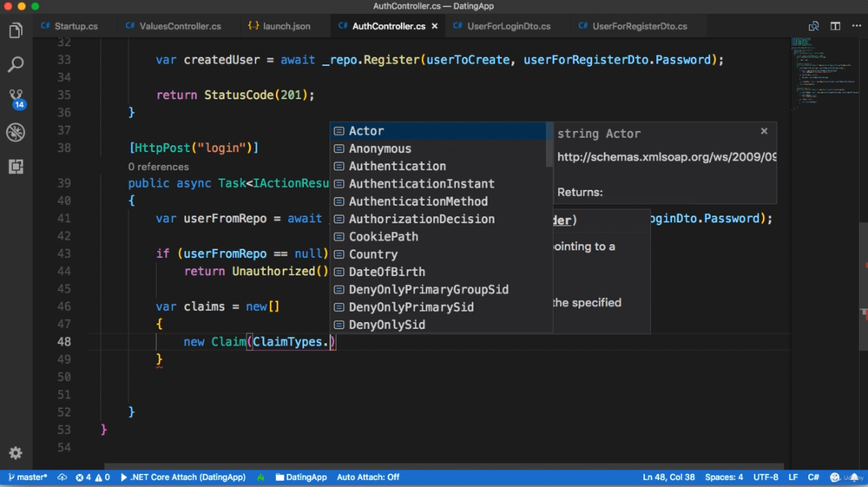
Task: Select the Authentication suggestion in autocomplete list
Action: (x=397, y=166)
